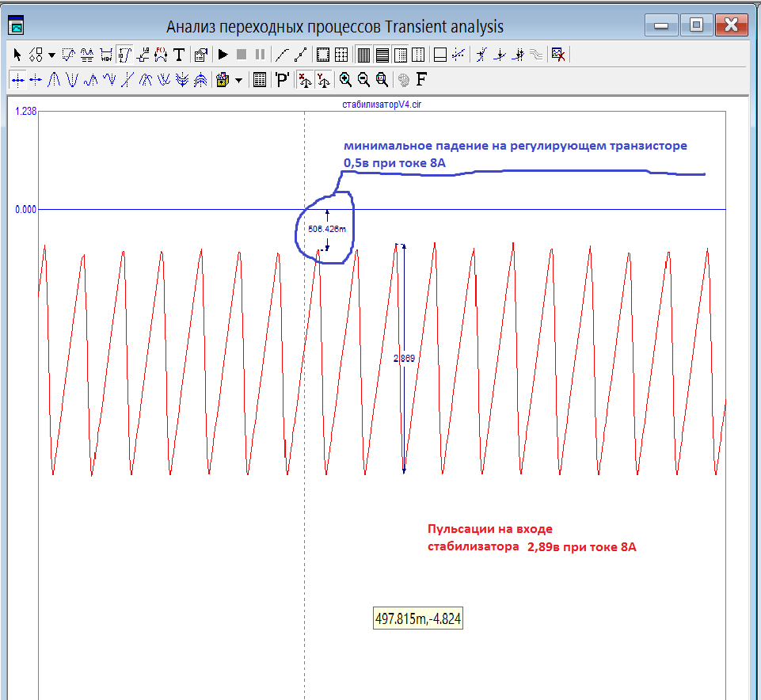Click the delete all plots icon

(558, 55)
